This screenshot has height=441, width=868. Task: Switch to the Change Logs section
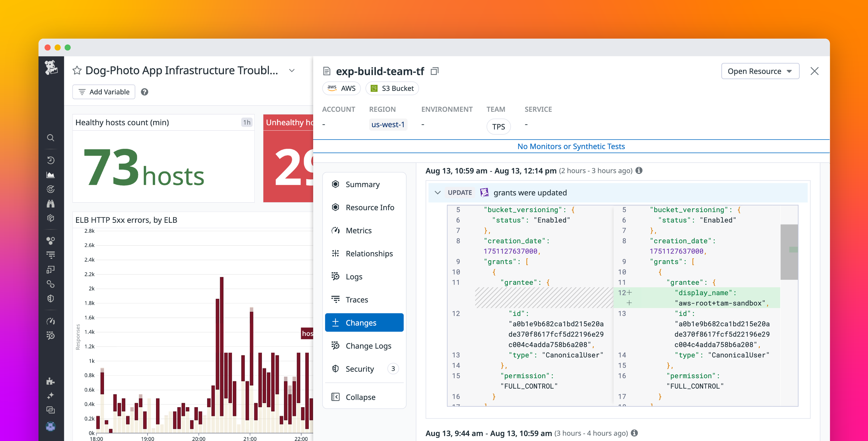(x=368, y=345)
